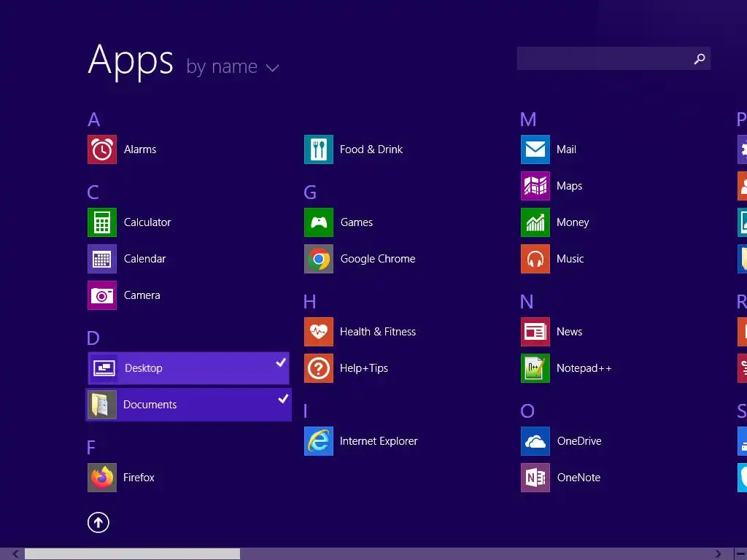Click the letter D group header
This screenshot has width=747, height=560.
click(93, 338)
